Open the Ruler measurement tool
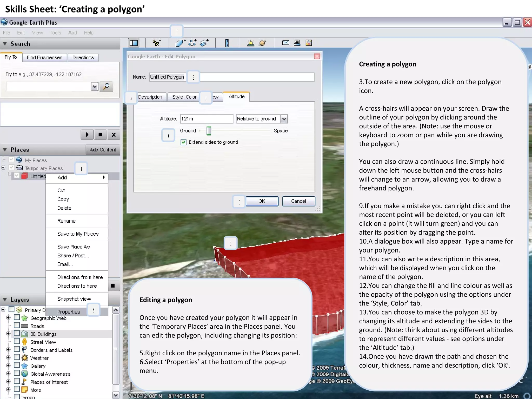The width and height of the screenshot is (532, 399). [227, 43]
